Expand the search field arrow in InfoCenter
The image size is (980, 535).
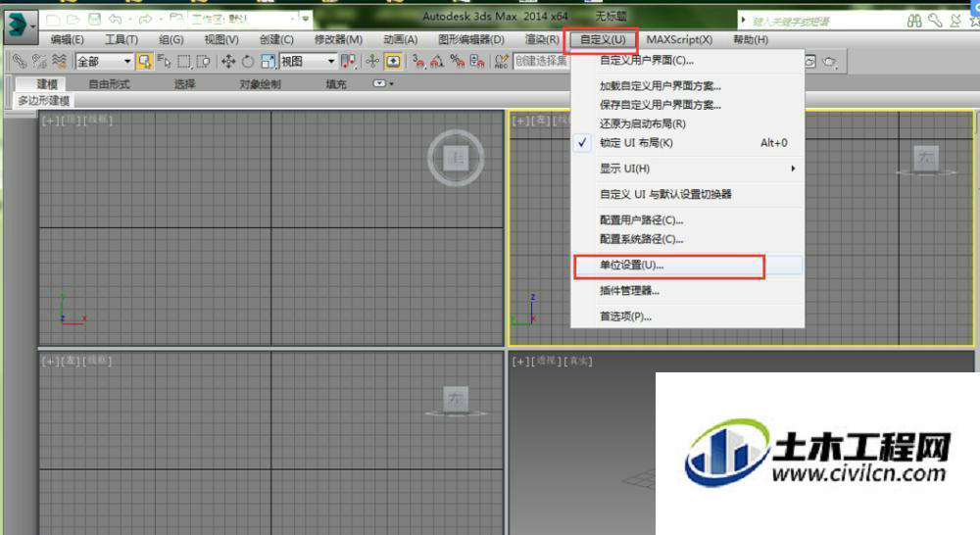pos(743,20)
